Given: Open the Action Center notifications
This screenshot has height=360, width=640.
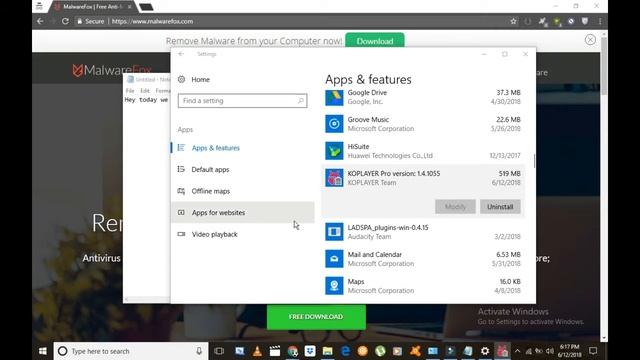Looking at the screenshot, I should (x=593, y=351).
